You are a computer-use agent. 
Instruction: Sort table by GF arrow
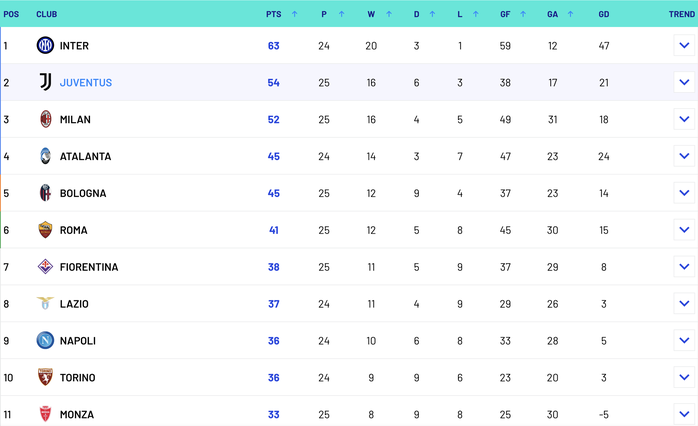tap(523, 14)
